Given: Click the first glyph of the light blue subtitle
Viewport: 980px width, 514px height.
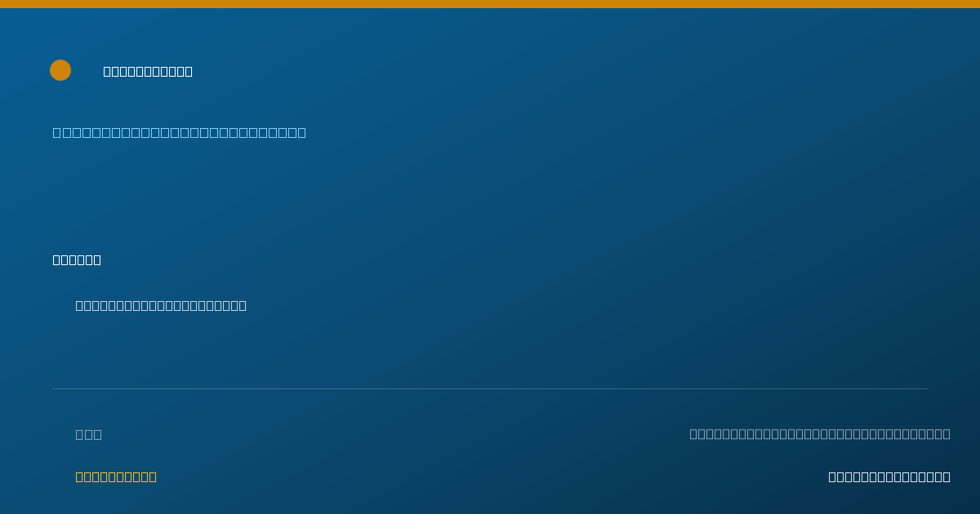Looking at the screenshot, I should (57, 132).
